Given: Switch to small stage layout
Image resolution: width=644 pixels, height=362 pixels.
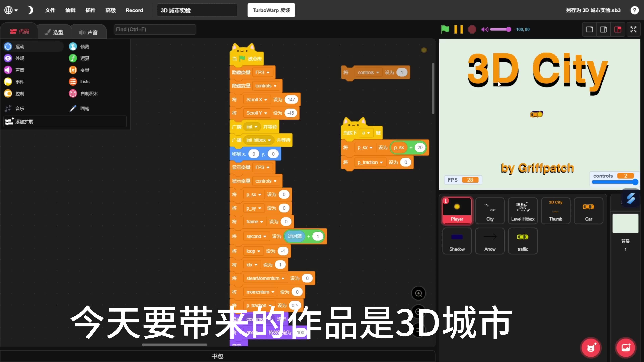Looking at the screenshot, I should click(589, 29).
